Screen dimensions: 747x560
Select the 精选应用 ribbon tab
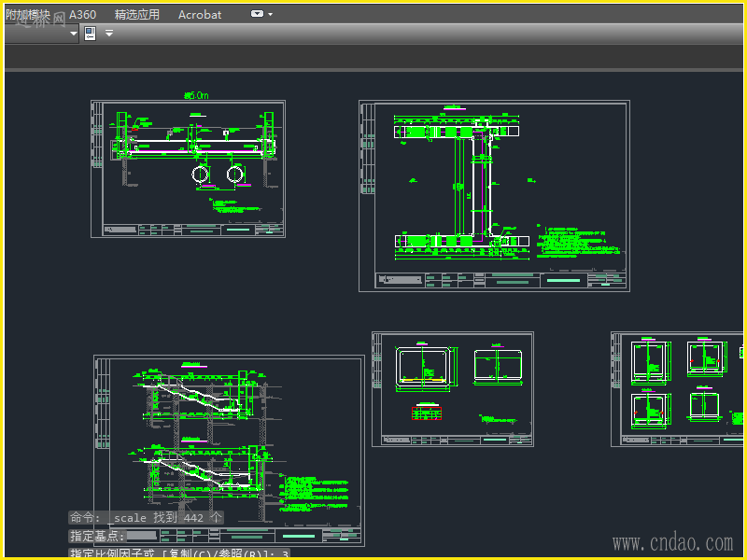pos(137,15)
